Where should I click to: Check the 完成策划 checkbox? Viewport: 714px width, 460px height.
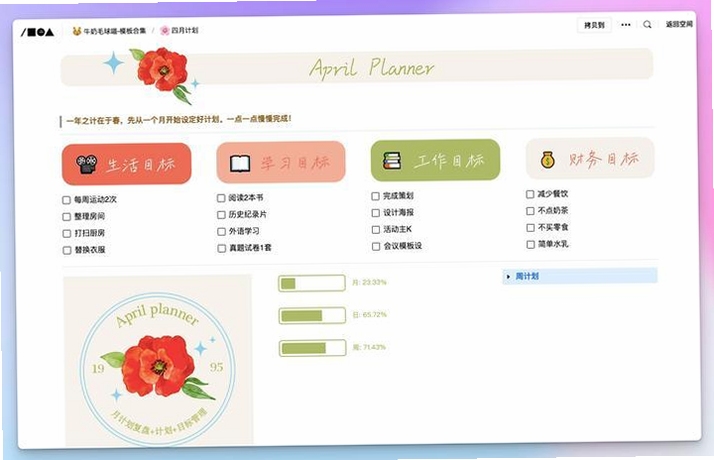375,196
